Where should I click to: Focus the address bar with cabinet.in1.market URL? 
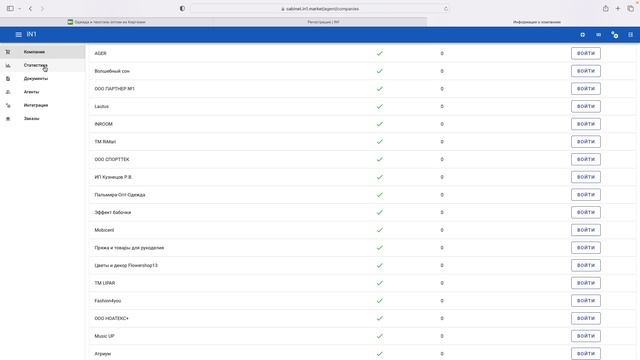(x=320, y=9)
